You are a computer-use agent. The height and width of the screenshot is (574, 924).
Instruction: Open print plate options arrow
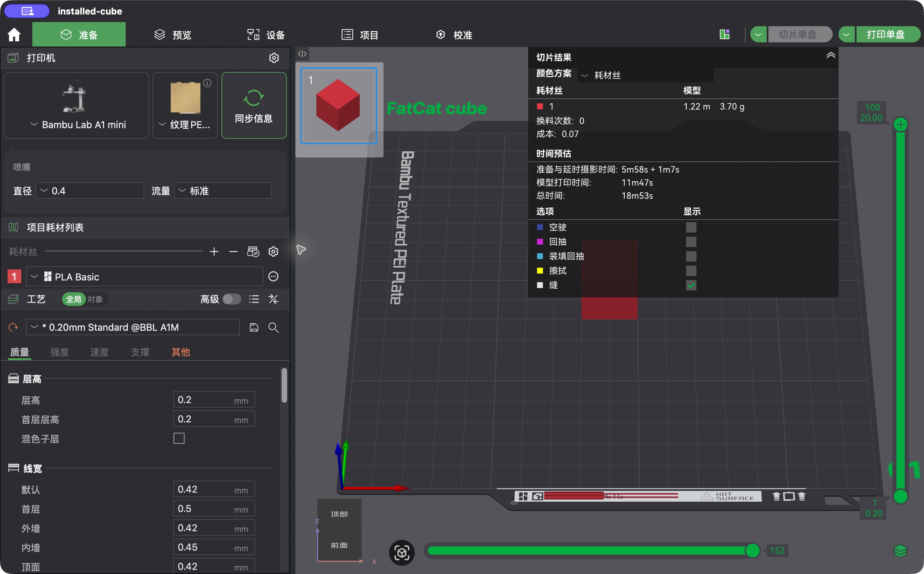(846, 34)
